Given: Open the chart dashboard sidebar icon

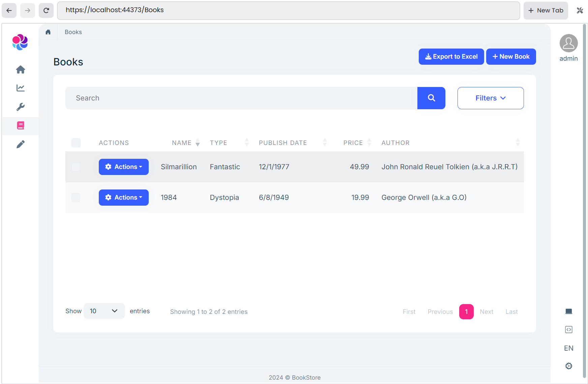Looking at the screenshot, I should pos(21,88).
